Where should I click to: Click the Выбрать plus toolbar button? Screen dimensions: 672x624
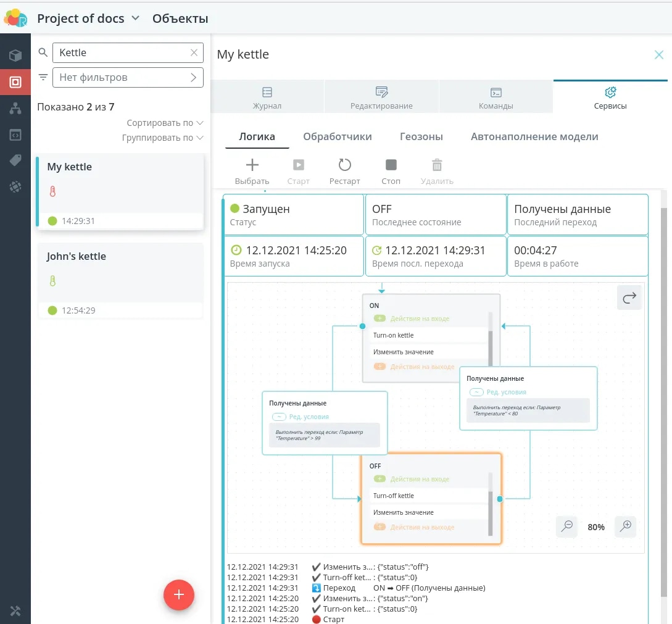coord(252,172)
